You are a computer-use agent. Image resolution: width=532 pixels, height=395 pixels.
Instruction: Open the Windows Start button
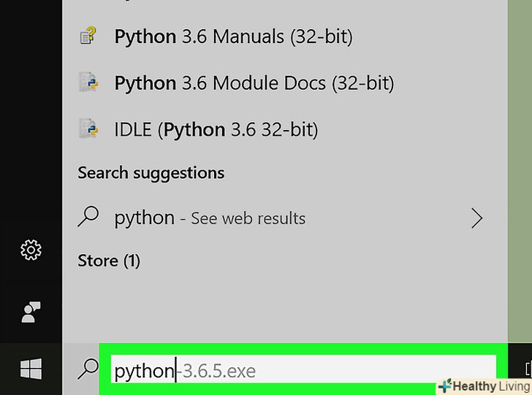coord(31,370)
